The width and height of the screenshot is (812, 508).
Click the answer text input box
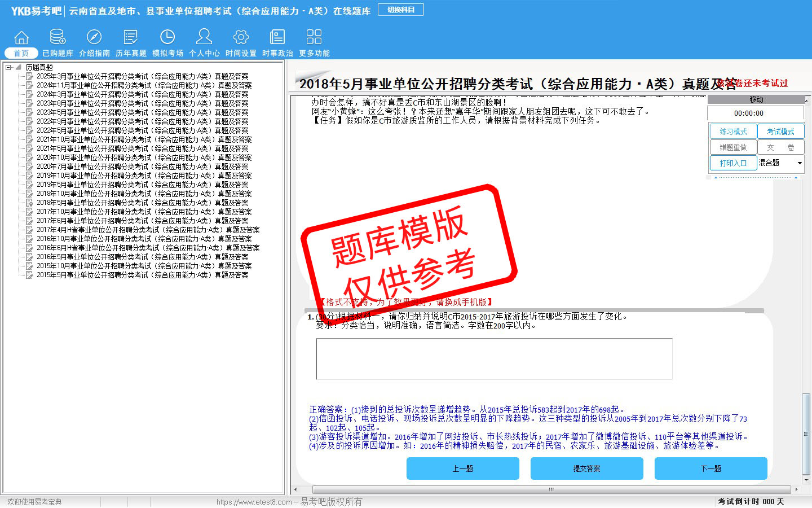click(494, 359)
